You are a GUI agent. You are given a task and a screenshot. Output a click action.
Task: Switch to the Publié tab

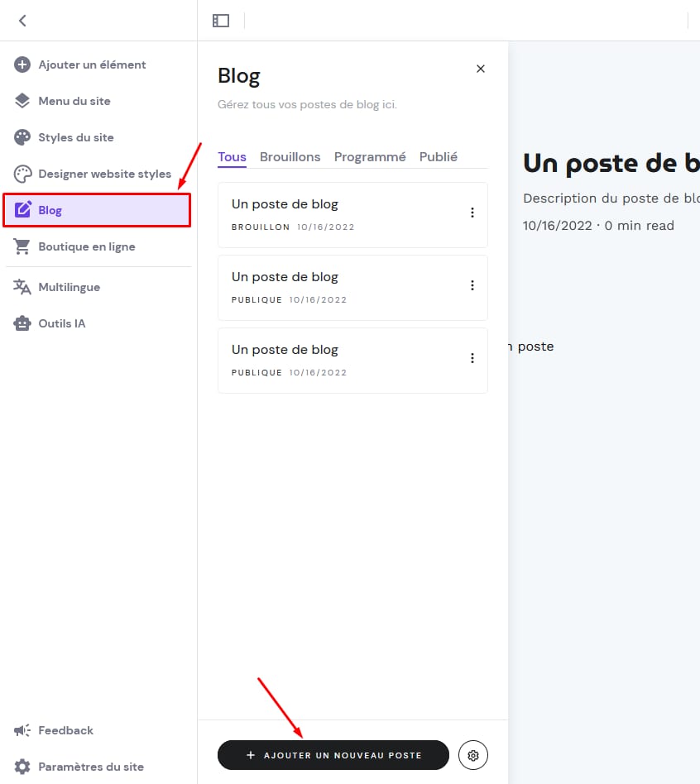[x=438, y=157]
